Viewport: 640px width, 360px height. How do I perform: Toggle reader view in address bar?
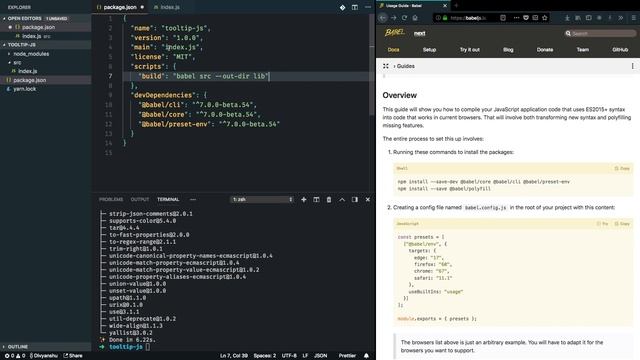pyautogui.click(x=503, y=18)
